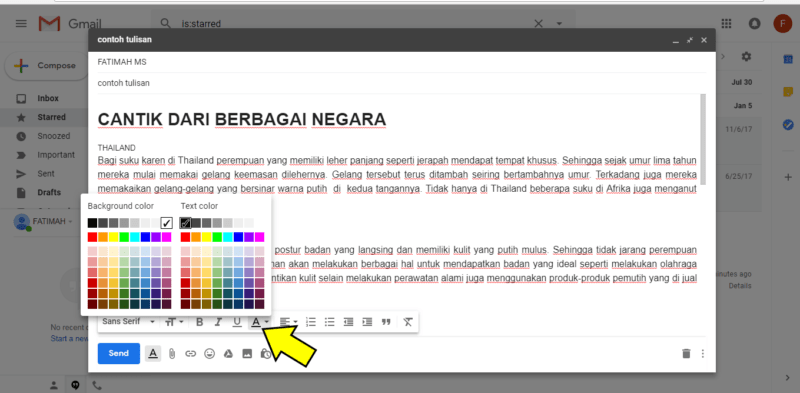
Task: Pick cyan in Background color palette
Action: tap(135, 237)
